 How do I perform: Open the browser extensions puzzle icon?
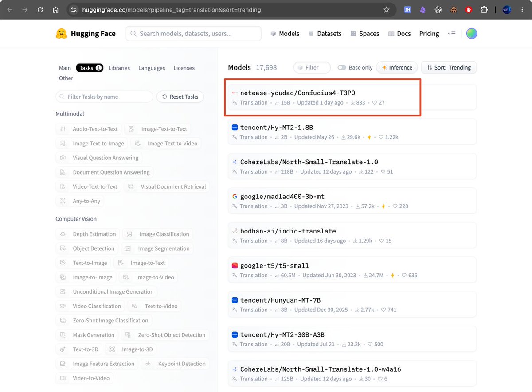484,10
